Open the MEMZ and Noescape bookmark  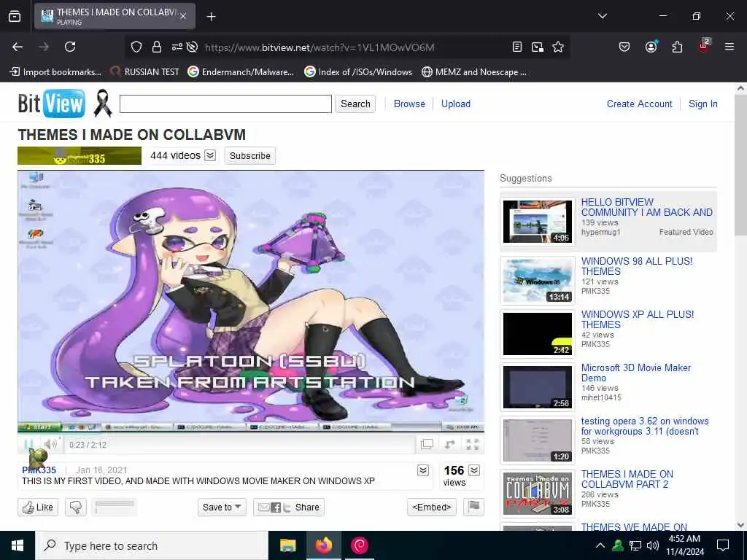tap(474, 72)
